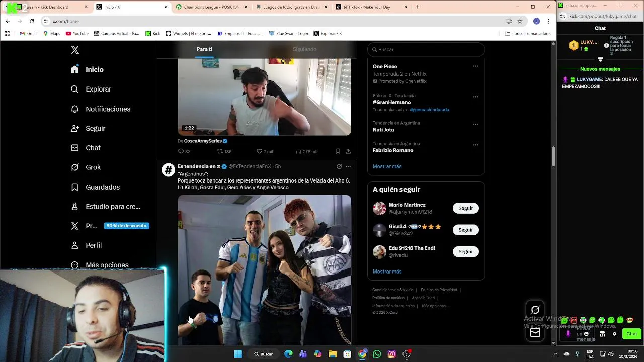Open more options for #GranHermano trend

pyautogui.click(x=475, y=97)
